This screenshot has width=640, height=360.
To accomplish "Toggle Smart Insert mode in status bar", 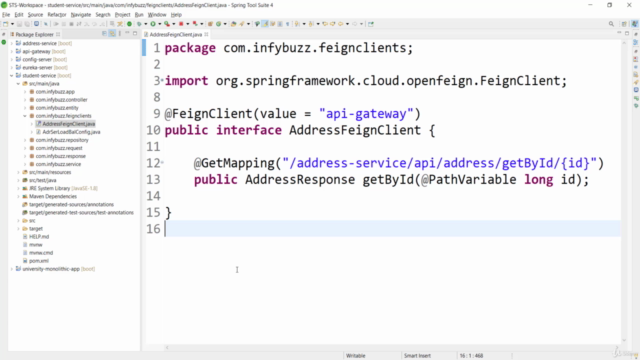I will (417, 356).
